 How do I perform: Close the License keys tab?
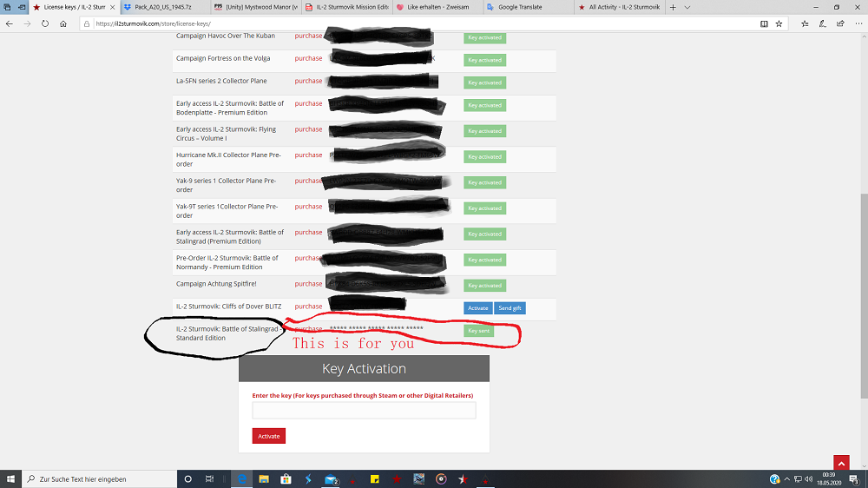point(112,7)
